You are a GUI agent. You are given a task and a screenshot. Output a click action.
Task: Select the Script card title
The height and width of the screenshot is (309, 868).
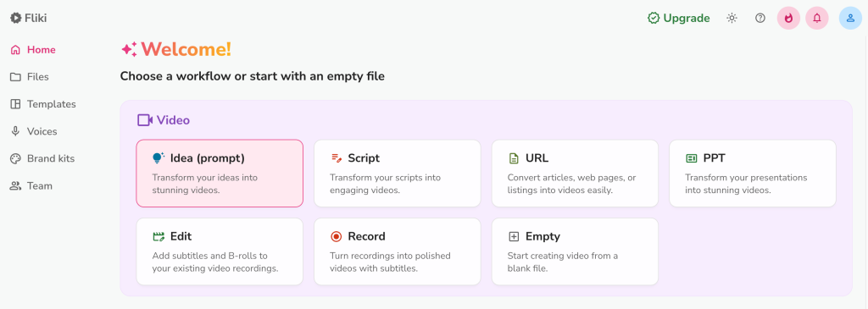coord(364,158)
